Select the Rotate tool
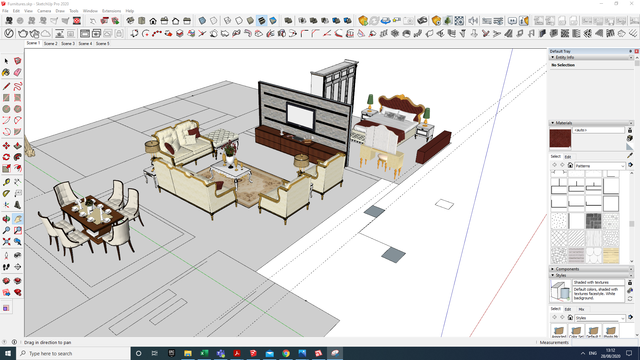The image size is (640, 360). click(x=6, y=157)
